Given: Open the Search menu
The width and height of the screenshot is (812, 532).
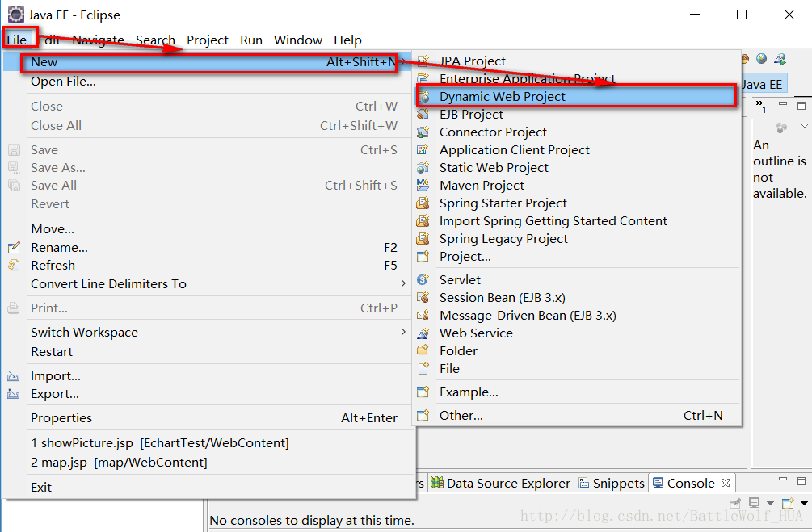Looking at the screenshot, I should tap(155, 40).
